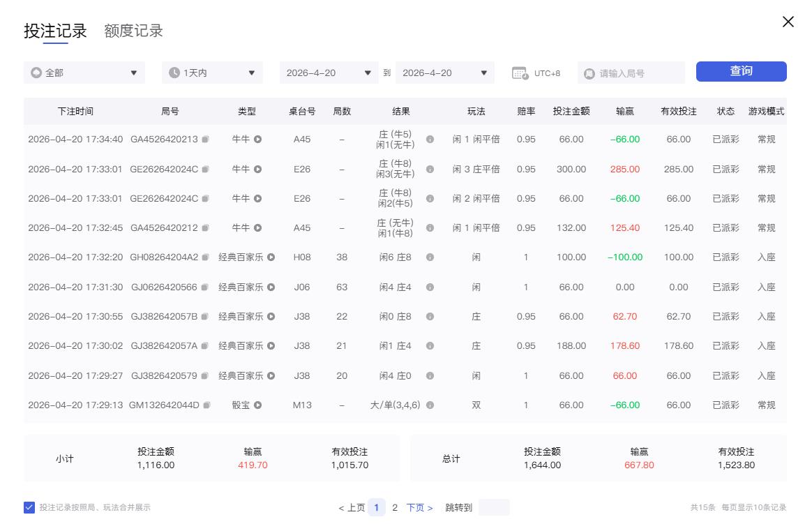Open result info for 闲4 庄0
Viewport: 812px width, 524px height.
pos(430,376)
